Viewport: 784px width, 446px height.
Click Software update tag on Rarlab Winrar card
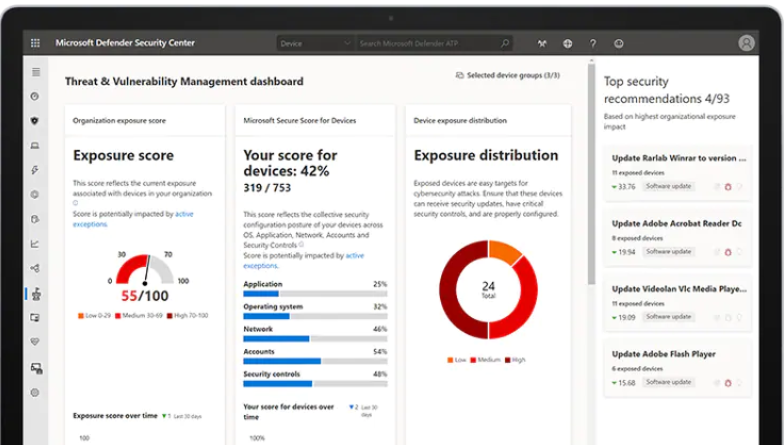pyautogui.click(x=668, y=186)
